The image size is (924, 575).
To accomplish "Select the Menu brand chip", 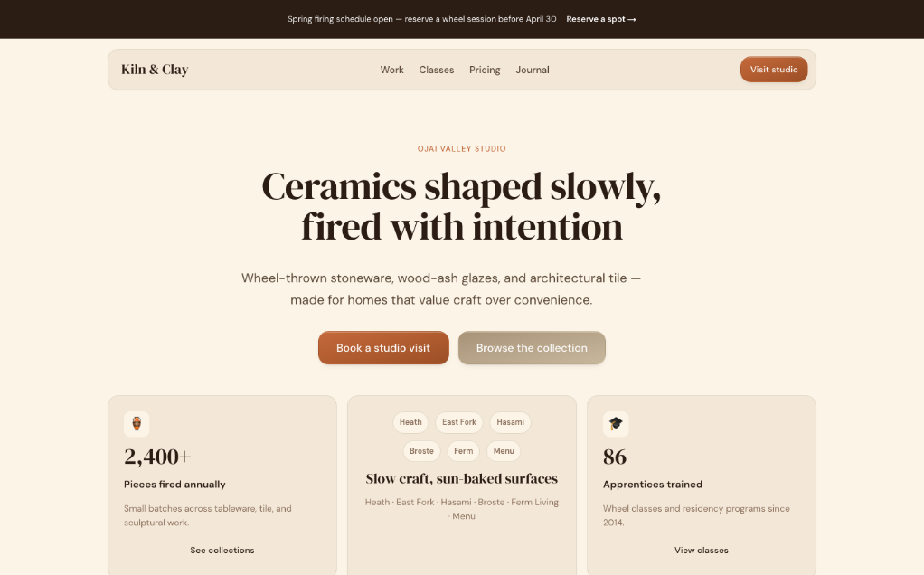I will [x=504, y=451].
